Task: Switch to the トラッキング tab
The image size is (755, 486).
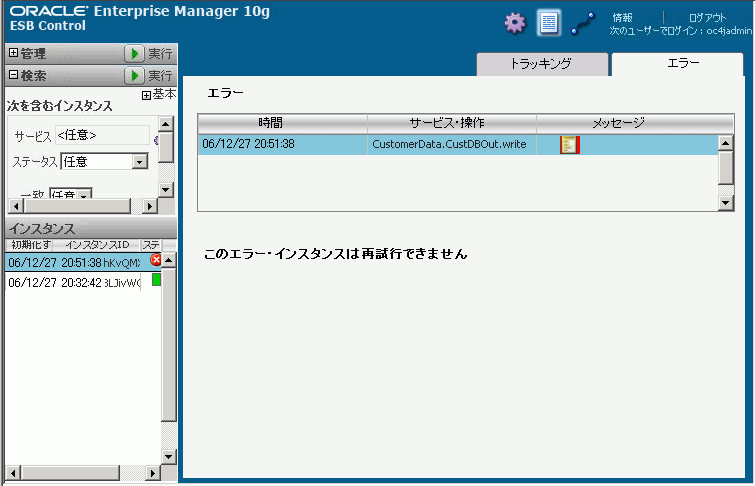Action: click(x=542, y=64)
